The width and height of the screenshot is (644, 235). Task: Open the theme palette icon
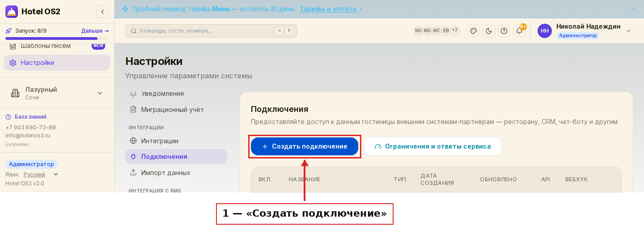pos(474,31)
